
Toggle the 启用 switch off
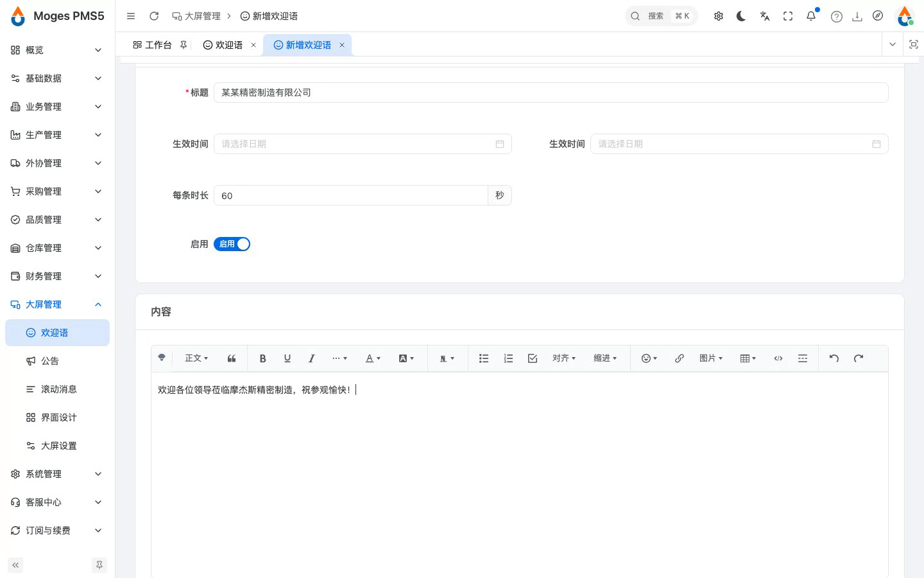(x=232, y=244)
